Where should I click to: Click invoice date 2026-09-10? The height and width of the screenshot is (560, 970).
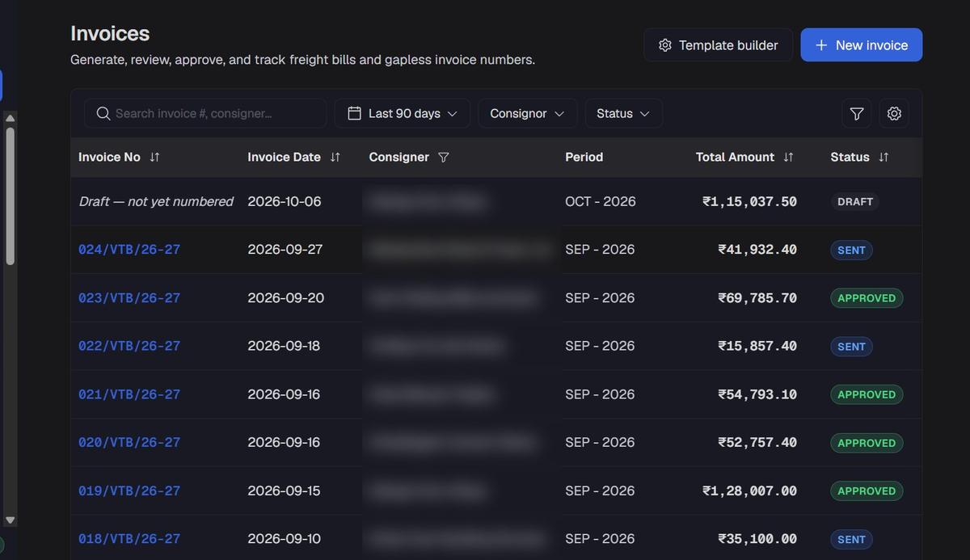[x=284, y=539]
